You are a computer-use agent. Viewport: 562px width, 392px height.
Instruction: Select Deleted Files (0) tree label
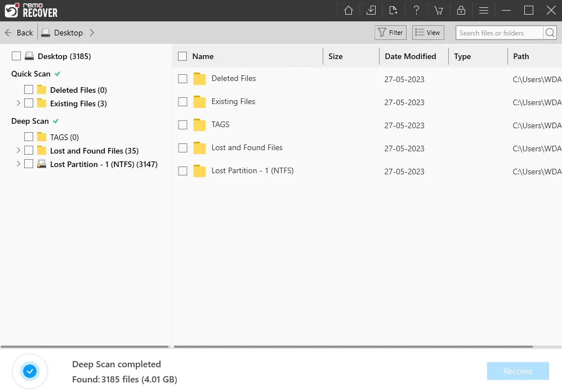click(x=78, y=90)
